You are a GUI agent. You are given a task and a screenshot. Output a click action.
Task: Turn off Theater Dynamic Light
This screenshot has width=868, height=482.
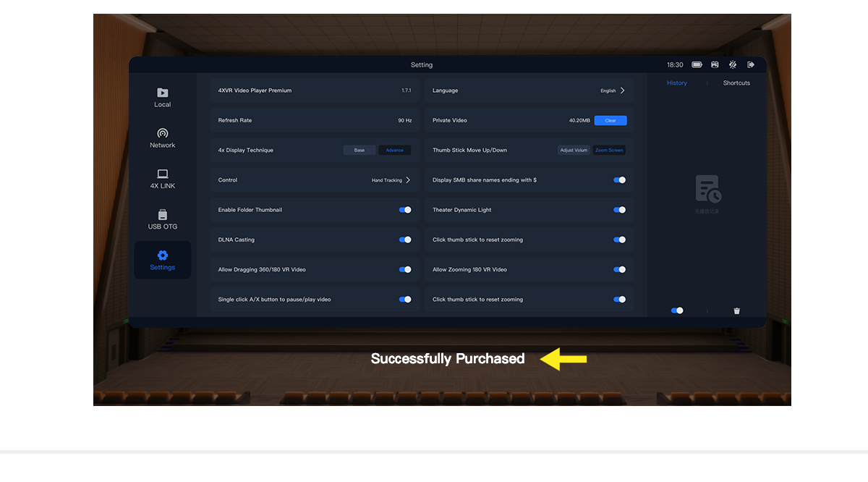619,210
